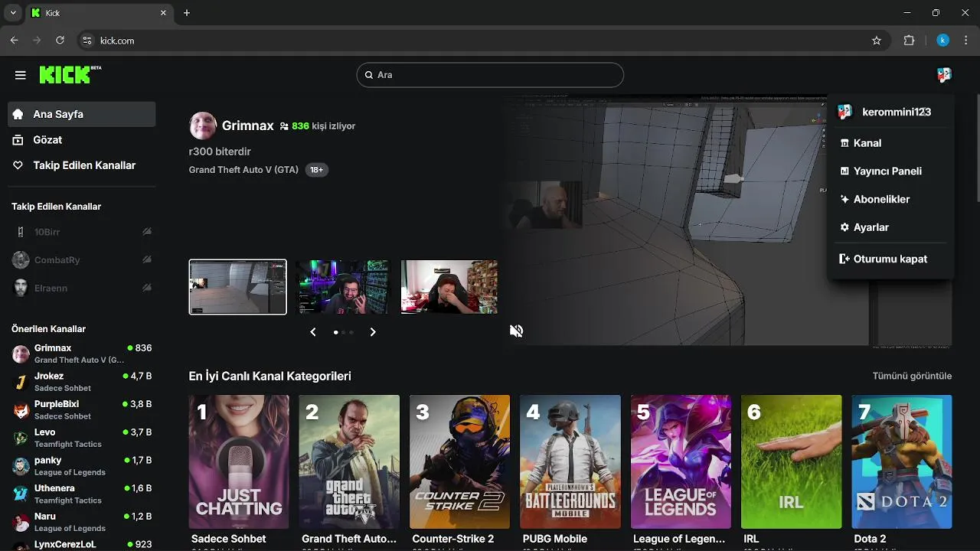This screenshot has height=551, width=980.
Task: Open Abonelikler from user menu
Action: click(890, 199)
